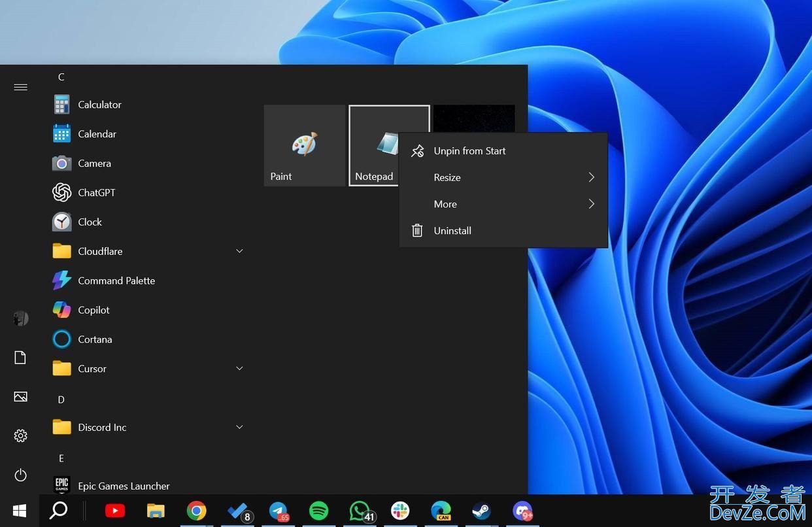Open Documents from the Start sidebar
The height and width of the screenshot is (527, 812).
coord(20,358)
